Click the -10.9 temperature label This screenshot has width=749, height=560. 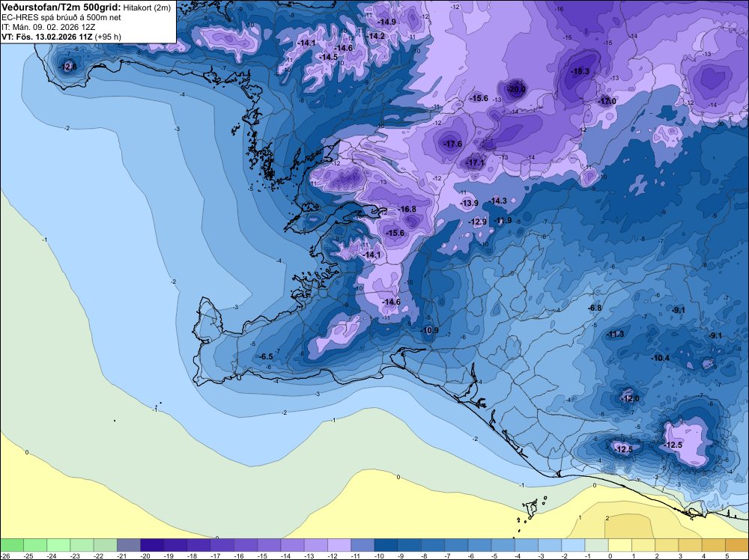click(429, 330)
